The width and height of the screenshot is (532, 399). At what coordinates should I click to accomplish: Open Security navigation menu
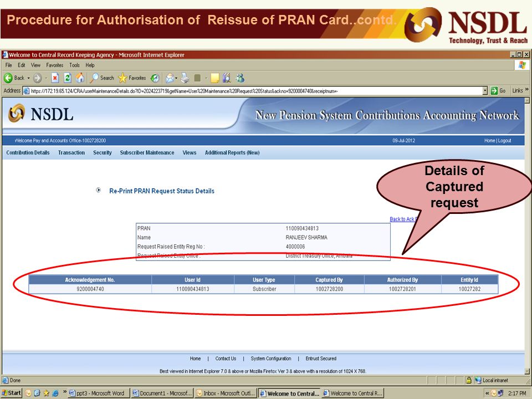[x=103, y=153]
